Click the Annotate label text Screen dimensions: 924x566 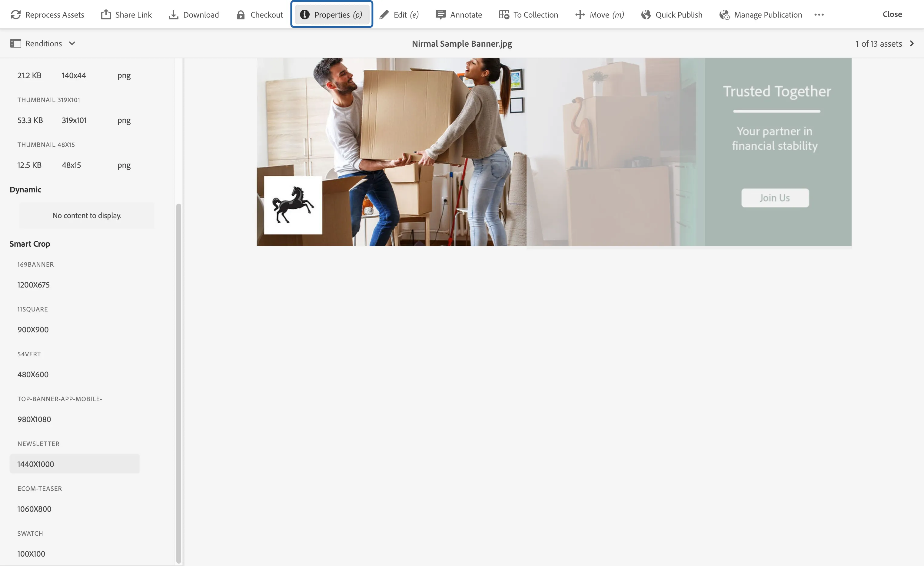(466, 15)
